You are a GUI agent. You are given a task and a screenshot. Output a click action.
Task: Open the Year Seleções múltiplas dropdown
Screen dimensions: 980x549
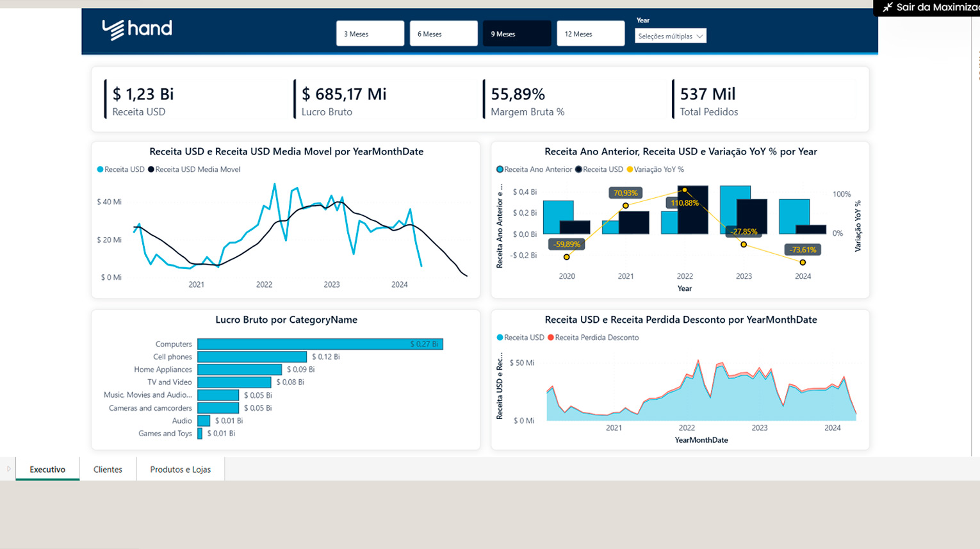coord(670,37)
